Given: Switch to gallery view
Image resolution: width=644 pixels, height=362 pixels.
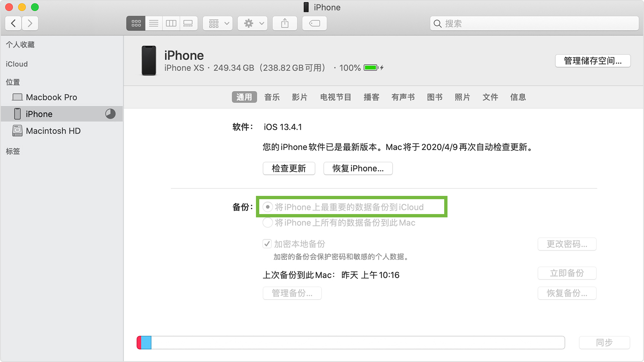Looking at the screenshot, I should pyautogui.click(x=188, y=24).
